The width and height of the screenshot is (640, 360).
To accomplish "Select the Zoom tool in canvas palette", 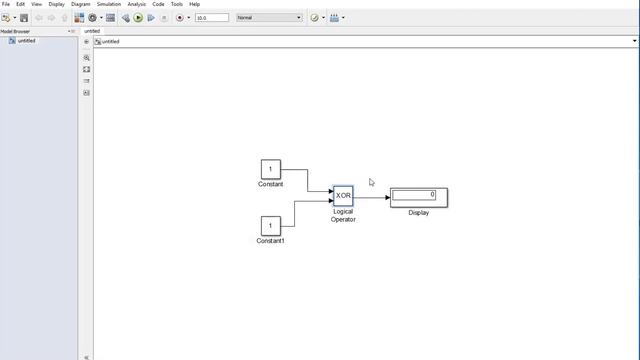I will 87,58.
